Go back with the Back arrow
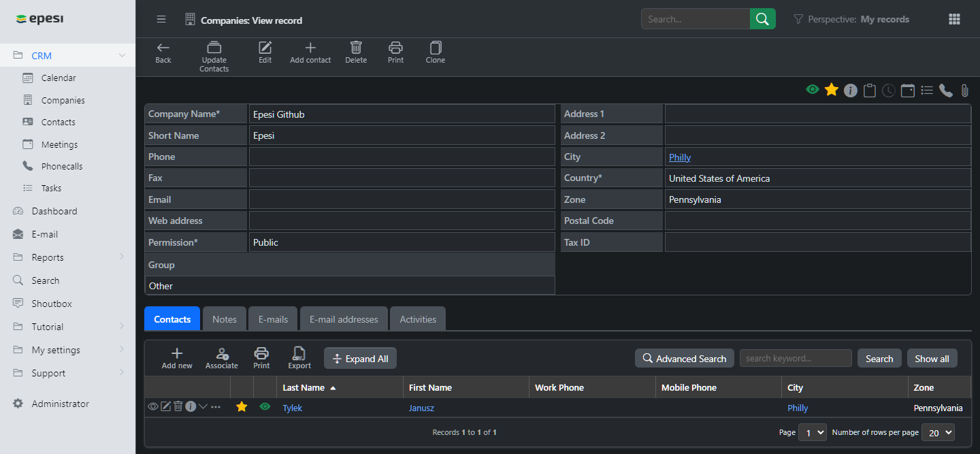This screenshot has width=980, height=454. tap(163, 52)
